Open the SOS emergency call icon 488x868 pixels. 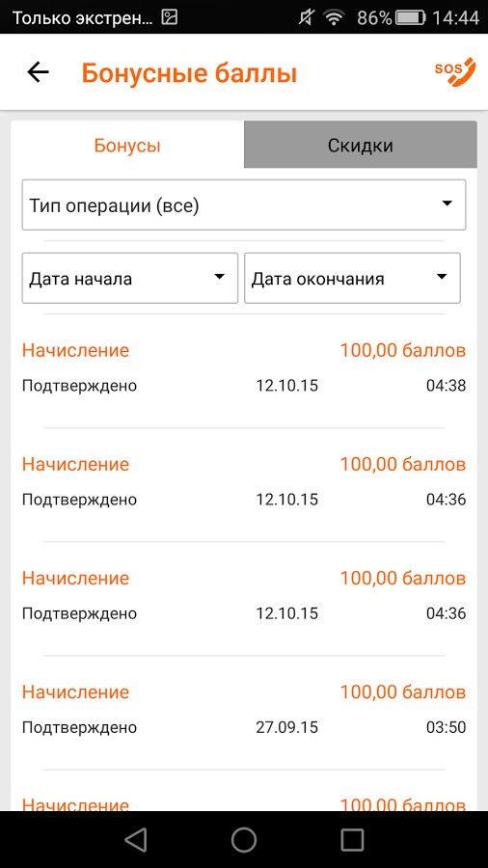point(454,72)
